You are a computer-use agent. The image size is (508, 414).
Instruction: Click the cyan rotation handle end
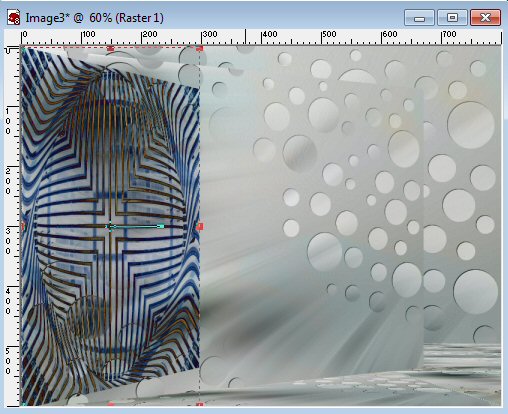click(161, 227)
